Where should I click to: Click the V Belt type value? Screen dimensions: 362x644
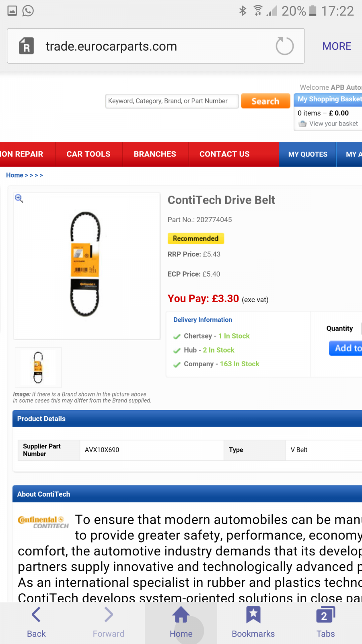pyautogui.click(x=299, y=450)
